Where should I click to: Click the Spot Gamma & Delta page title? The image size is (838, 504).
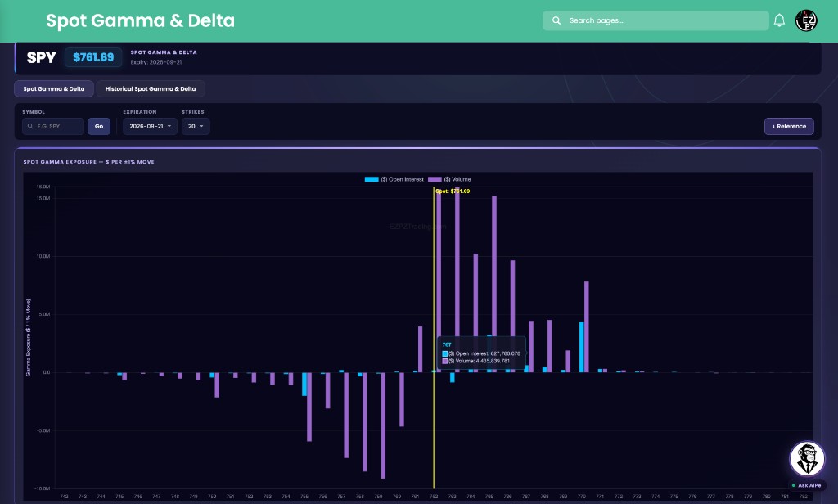point(140,20)
